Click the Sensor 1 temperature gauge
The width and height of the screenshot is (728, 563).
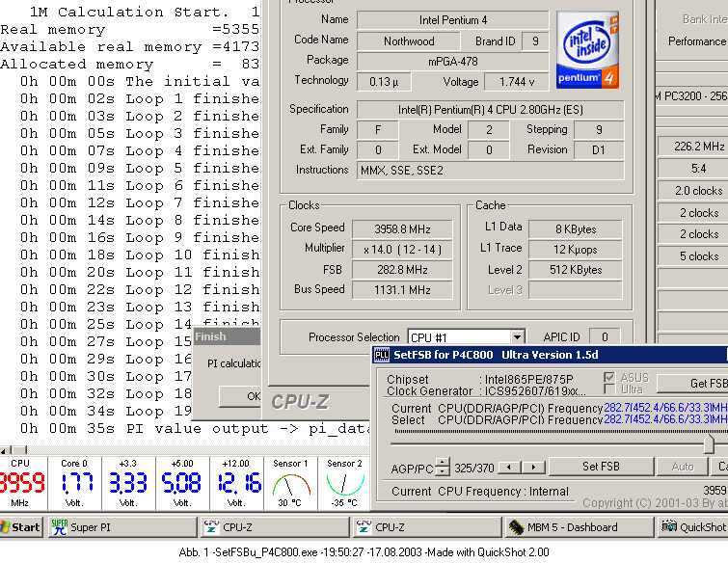(x=290, y=483)
